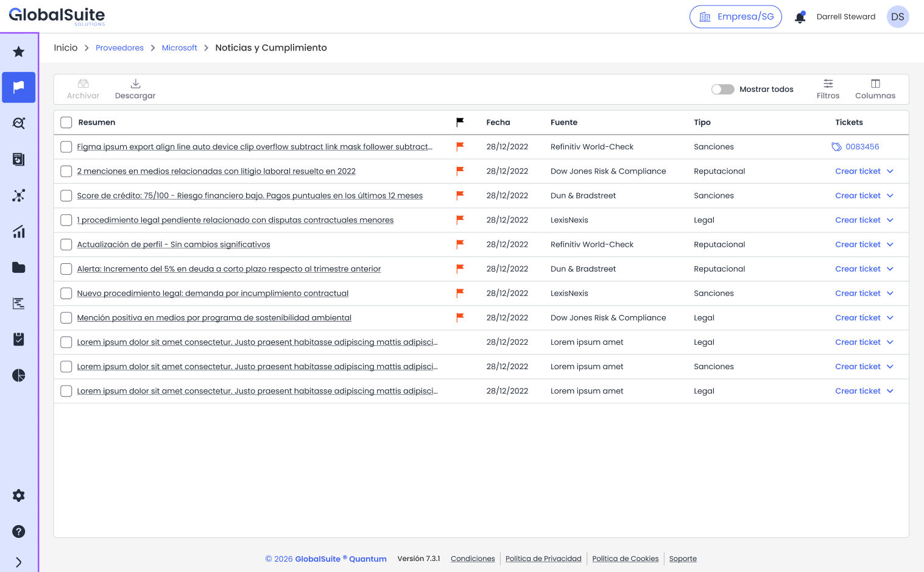This screenshot has width=924, height=572.
Task: Click the flag on the Score de crédito row
Action: (460, 196)
